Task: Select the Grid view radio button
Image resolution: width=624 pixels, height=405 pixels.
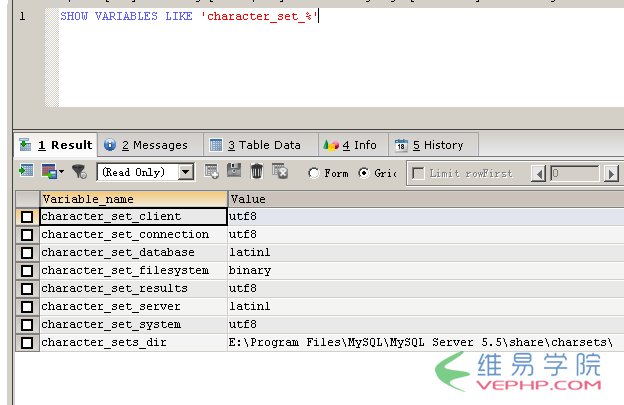Action: (x=363, y=173)
